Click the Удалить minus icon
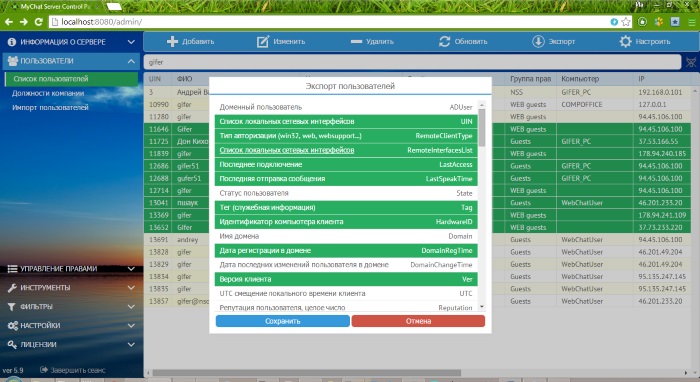 tap(356, 42)
